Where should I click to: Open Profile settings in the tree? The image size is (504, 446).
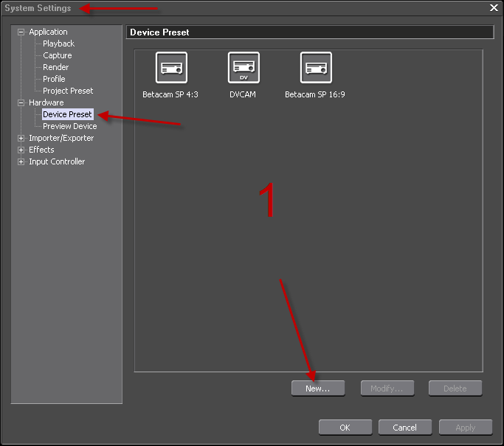tap(54, 79)
